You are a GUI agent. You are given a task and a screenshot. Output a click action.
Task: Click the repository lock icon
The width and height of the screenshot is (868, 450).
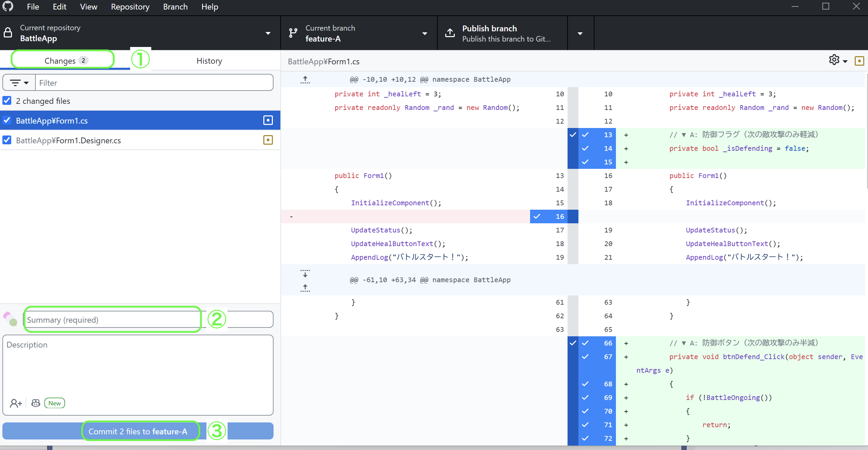coord(8,33)
